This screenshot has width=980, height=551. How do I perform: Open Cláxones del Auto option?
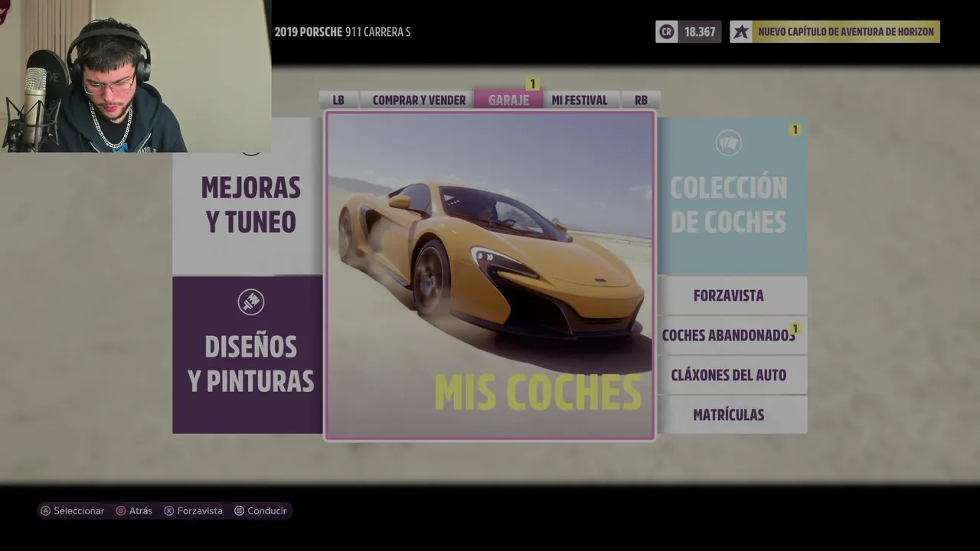point(733,375)
